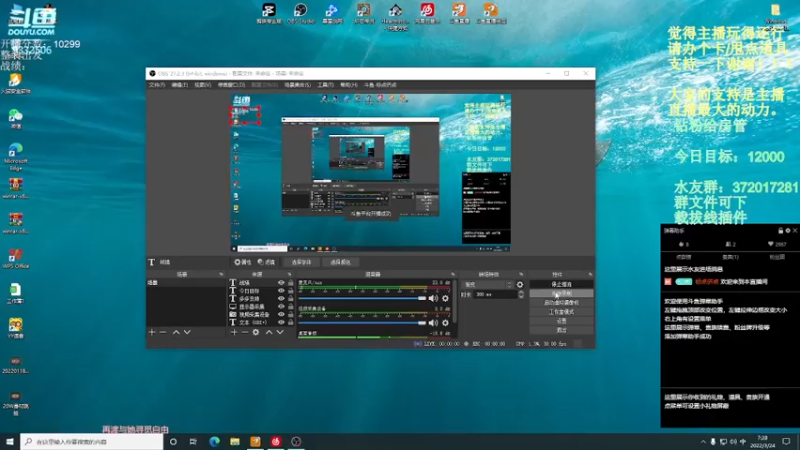Move the selected source down in sources list
Image resolution: width=800 pixels, height=450 pixels.
point(280,332)
